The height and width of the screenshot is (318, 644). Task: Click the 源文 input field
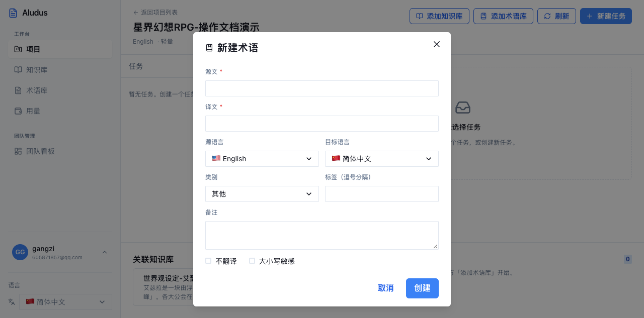pos(322,88)
